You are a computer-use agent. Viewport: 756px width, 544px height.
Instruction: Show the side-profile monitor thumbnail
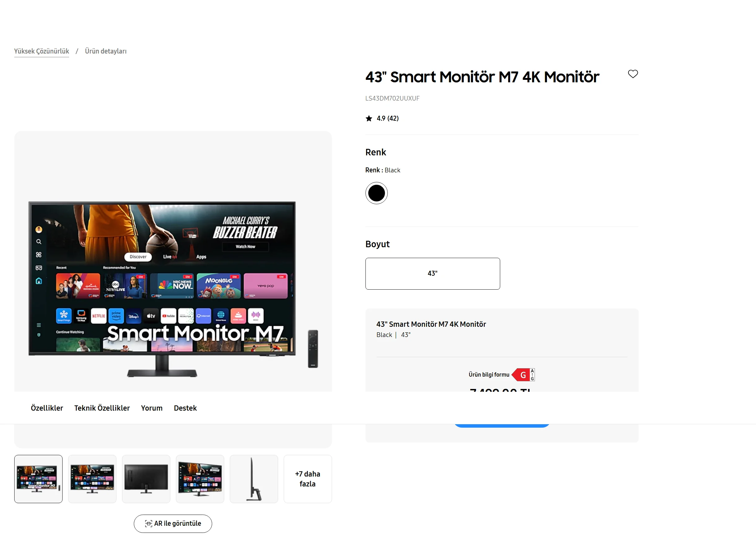pyautogui.click(x=254, y=479)
